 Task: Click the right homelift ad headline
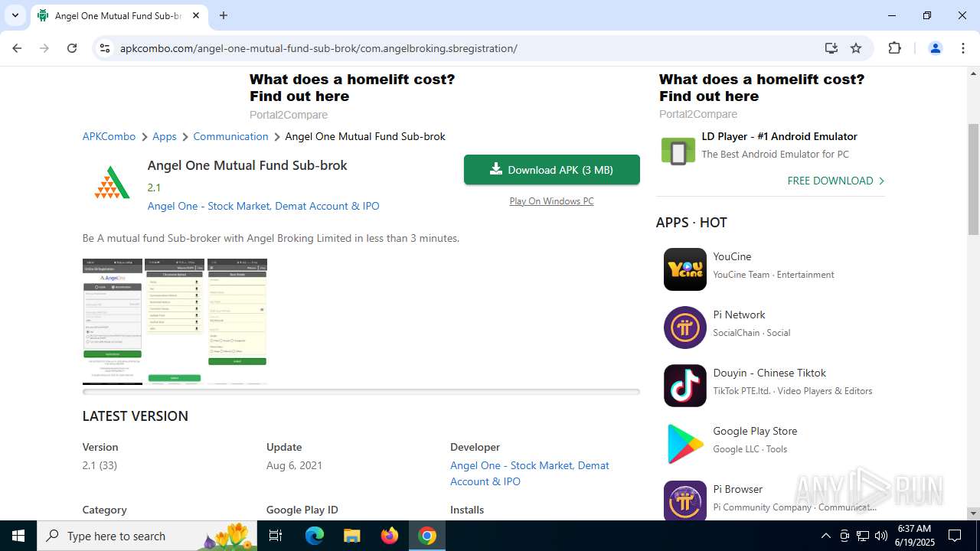coord(762,87)
